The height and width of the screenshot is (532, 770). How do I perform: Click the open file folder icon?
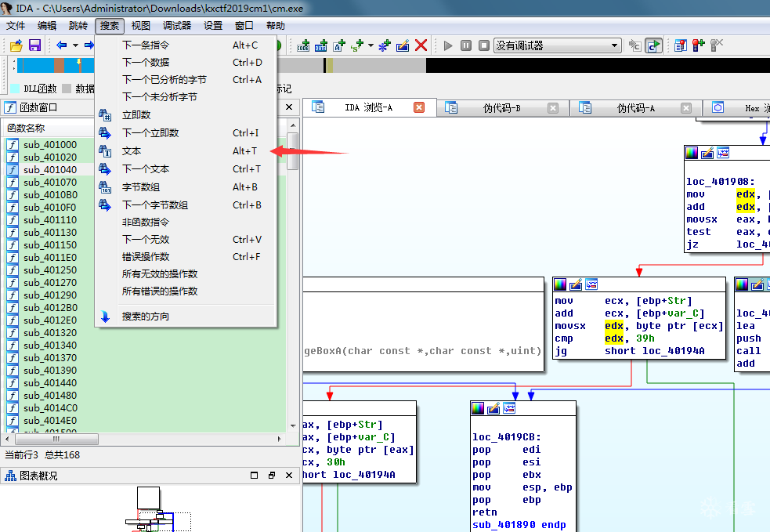tap(16, 45)
